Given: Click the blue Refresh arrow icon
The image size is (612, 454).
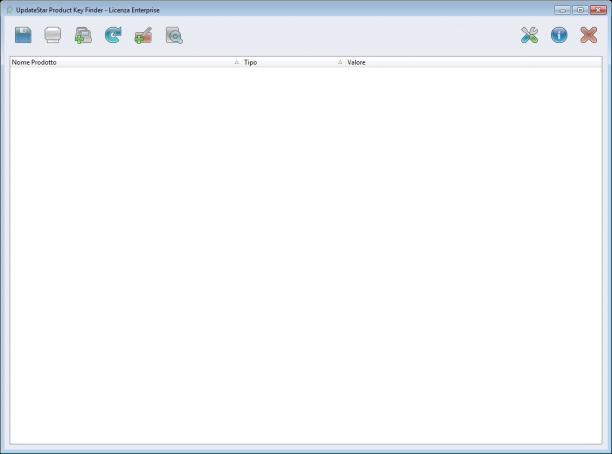Looking at the screenshot, I should 113,35.
